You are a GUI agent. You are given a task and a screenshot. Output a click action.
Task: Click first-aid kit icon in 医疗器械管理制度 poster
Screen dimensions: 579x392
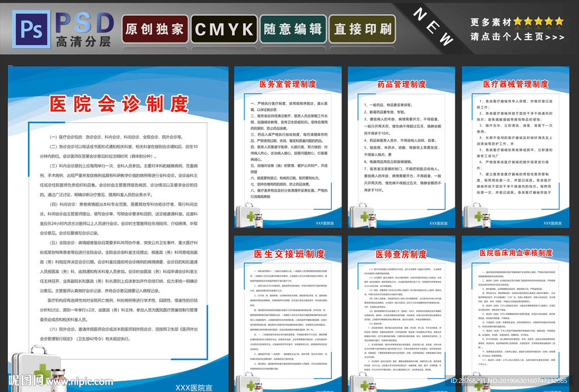[x=477, y=216]
